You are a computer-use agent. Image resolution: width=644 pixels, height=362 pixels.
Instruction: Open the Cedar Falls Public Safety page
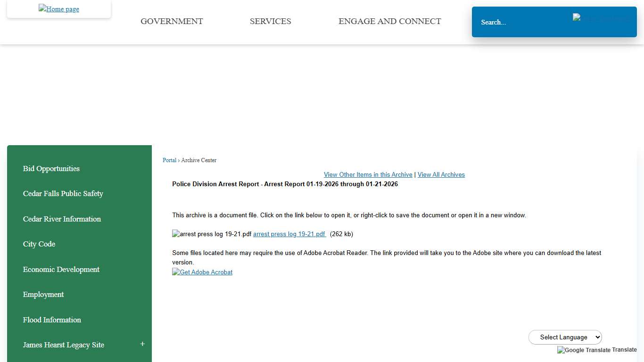(x=63, y=193)
